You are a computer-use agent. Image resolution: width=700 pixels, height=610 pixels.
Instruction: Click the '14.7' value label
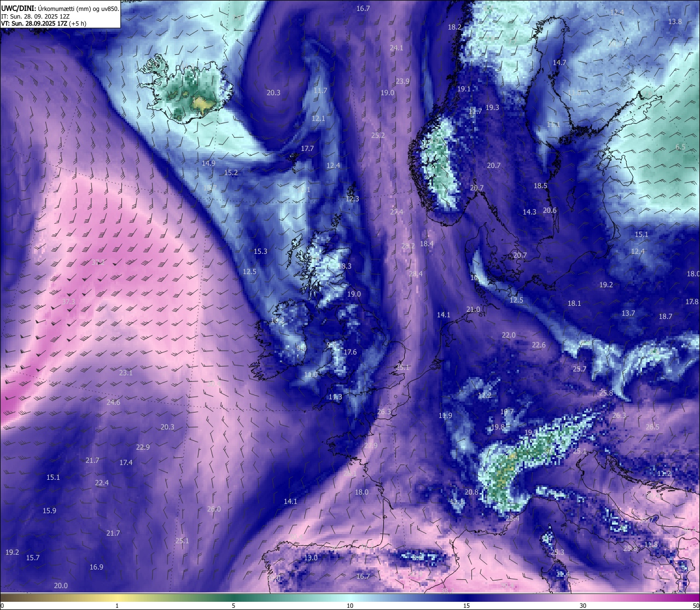pyautogui.click(x=559, y=62)
